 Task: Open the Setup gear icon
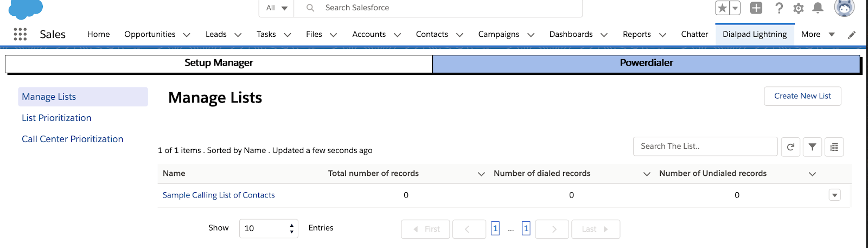799,8
